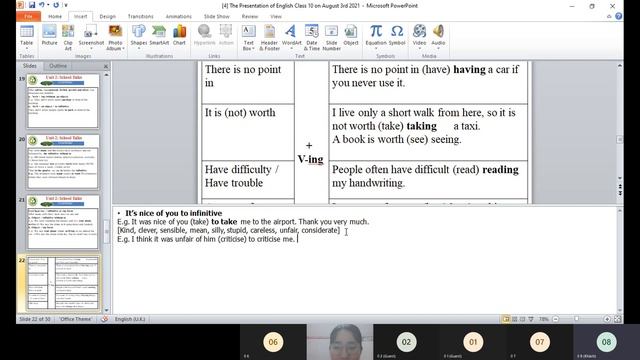The image size is (640, 360).
Task: Open the Equation menu
Action: click(376, 37)
